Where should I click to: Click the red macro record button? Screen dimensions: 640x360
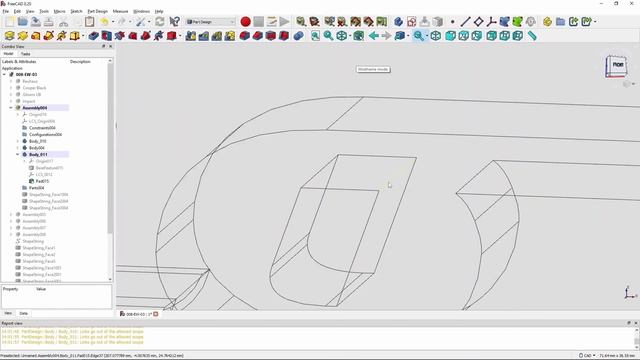245,22
